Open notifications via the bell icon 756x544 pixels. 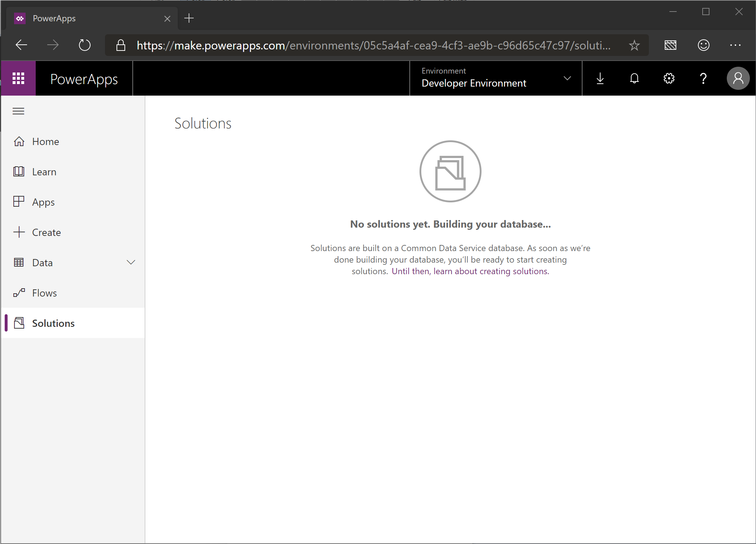tap(634, 78)
